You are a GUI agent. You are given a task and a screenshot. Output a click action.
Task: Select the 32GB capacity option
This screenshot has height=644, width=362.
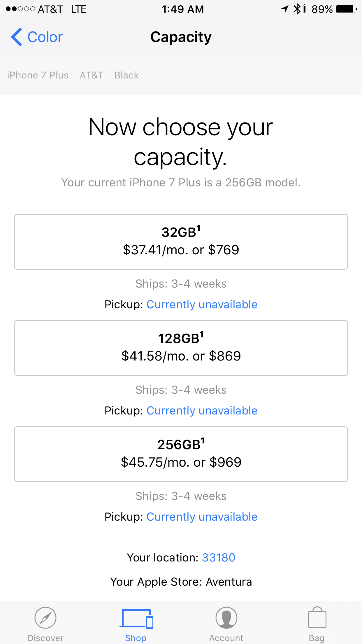[181, 242]
